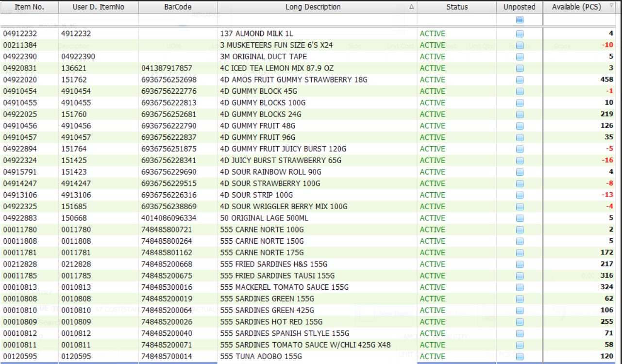Image resolution: width=622 pixels, height=364 pixels.
Task: Click description '555 FRIED SARDINES H&S 155G'
Action: [x=274, y=264]
